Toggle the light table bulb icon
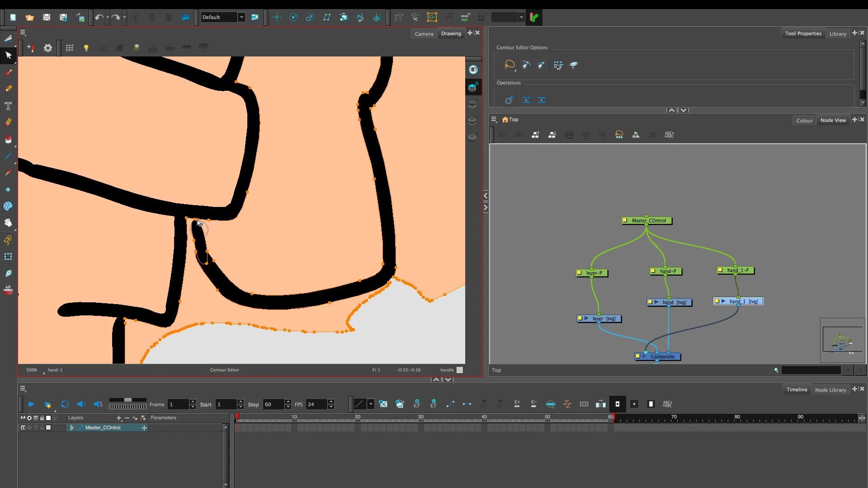This screenshot has width=868, height=488. tap(86, 48)
